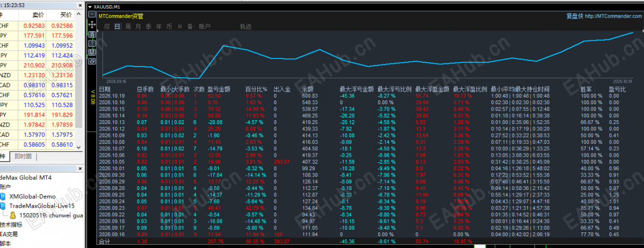Image resolution: width=644 pixels, height=248 pixels.
Task: Click the 禁 disable button icon
Action: 92,53
